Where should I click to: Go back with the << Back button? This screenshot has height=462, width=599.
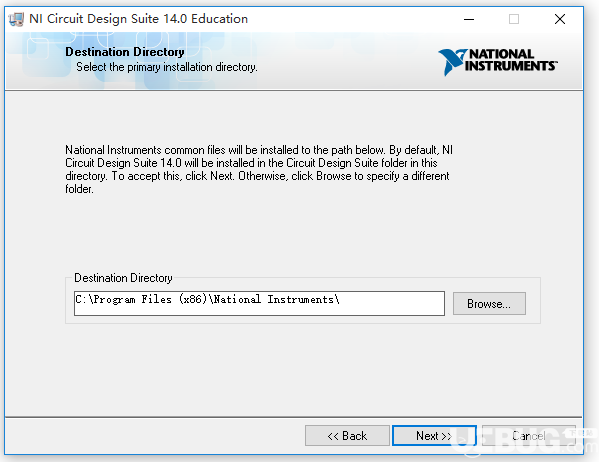(x=347, y=436)
